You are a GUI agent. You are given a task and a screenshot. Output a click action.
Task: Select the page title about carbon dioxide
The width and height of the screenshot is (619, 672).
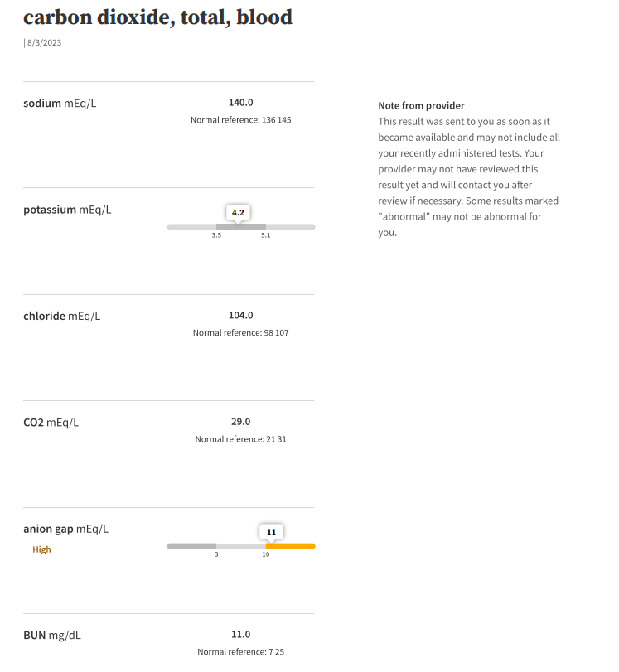pos(157,17)
